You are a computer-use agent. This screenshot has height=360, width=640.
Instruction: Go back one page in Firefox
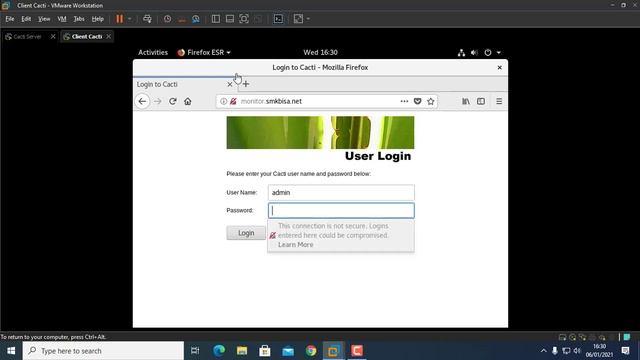pyautogui.click(x=142, y=101)
